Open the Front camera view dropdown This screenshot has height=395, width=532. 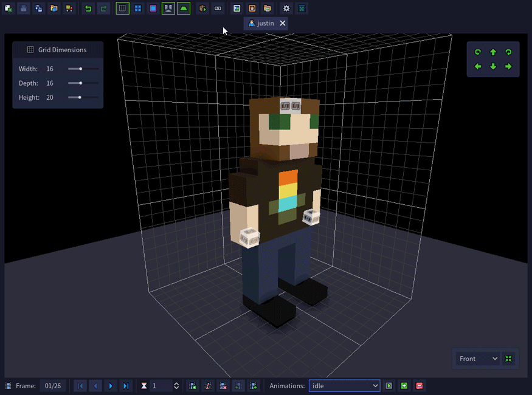tap(478, 359)
